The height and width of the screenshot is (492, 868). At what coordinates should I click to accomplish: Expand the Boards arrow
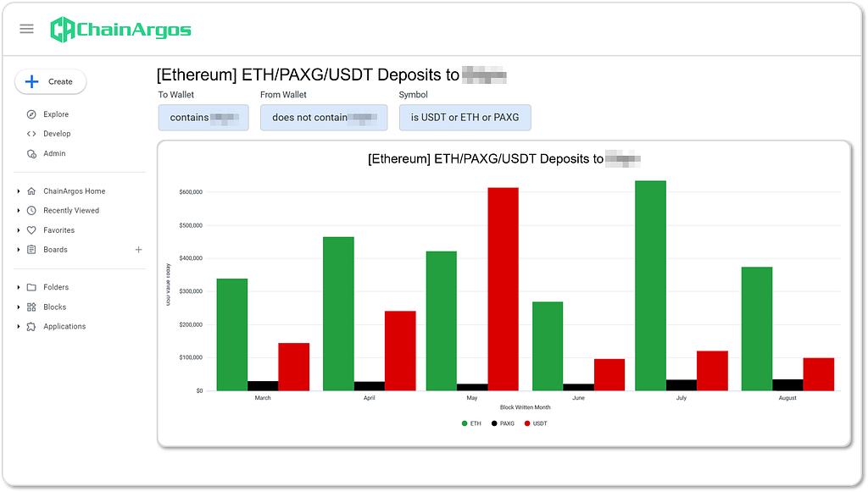click(19, 250)
